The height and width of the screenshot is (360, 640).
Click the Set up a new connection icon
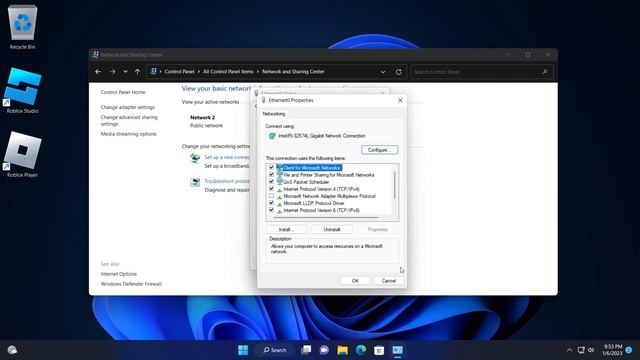(x=195, y=158)
